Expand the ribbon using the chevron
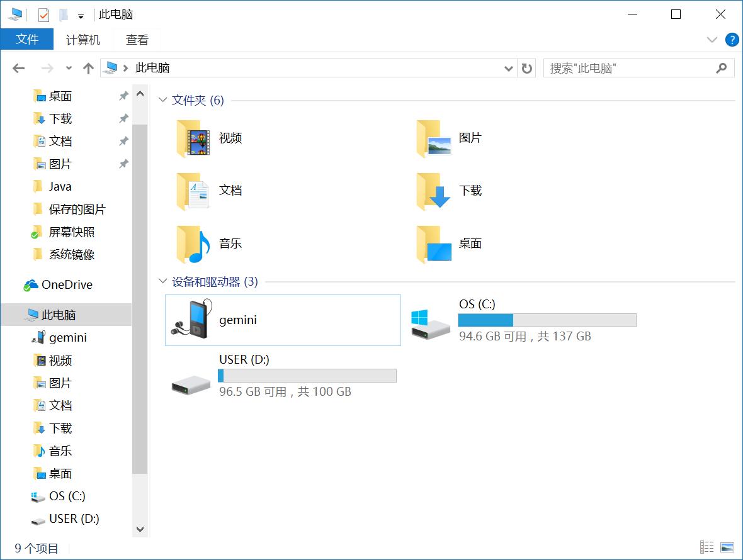Image resolution: width=743 pixels, height=560 pixels. click(712, 40)
